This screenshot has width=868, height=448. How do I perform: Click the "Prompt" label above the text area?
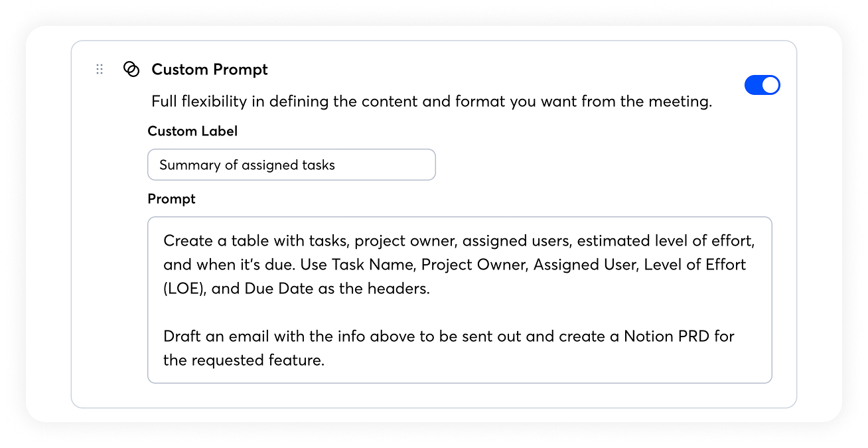[x=171, y=199]
